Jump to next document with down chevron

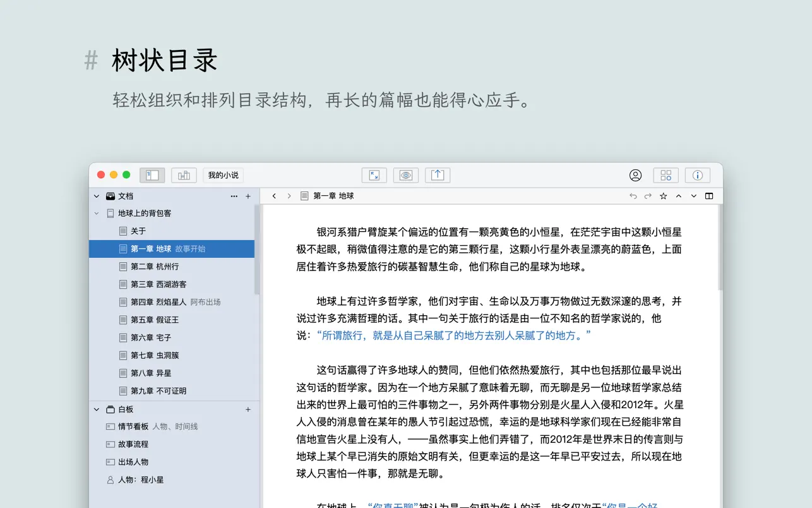694,196
